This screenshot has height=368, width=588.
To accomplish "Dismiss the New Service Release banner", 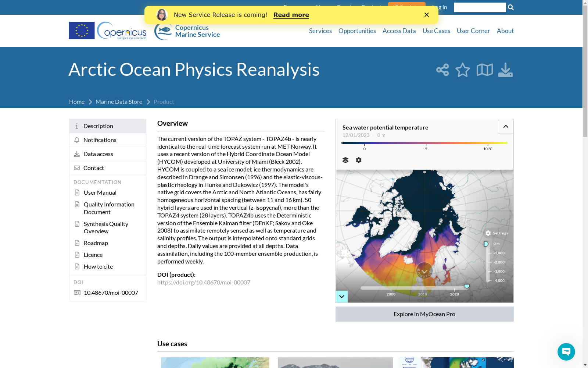I will click(x=427, y=15).
